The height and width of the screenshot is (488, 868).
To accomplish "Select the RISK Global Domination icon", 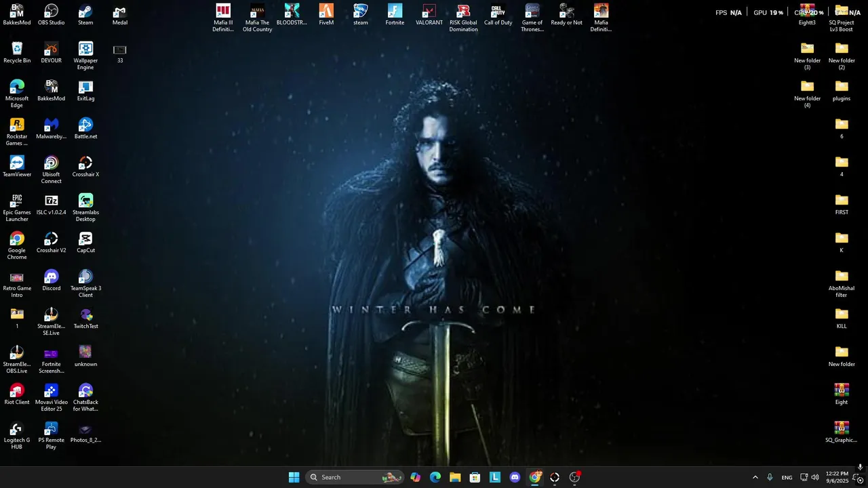I will 463,18.
